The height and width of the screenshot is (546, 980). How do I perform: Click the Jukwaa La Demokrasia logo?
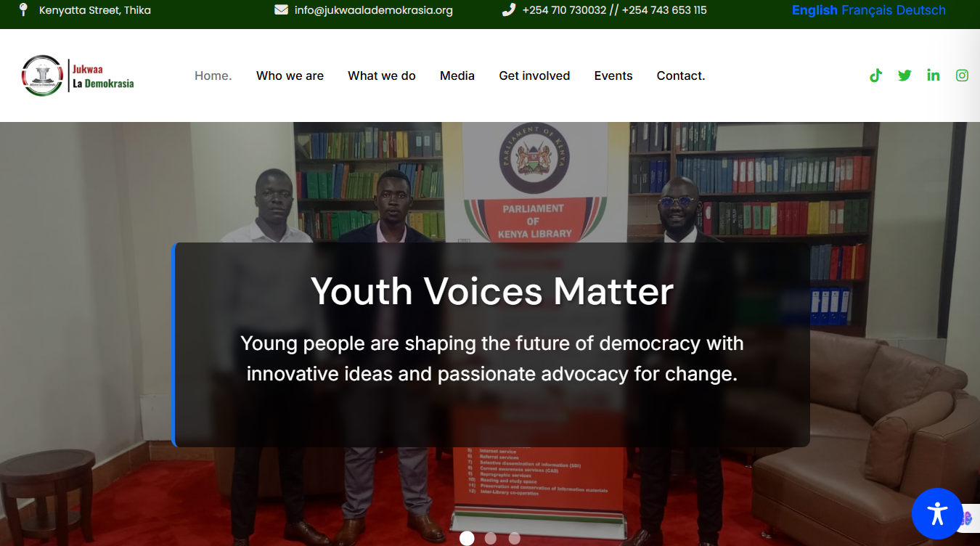[x=78, y=76]
